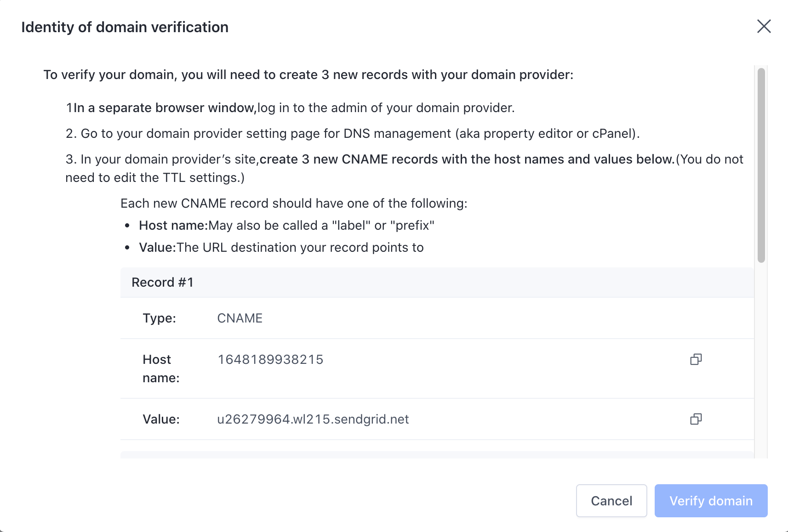Click the 'Host name:' label in Record #1
The image size is (788, 532).
(160, 368)
